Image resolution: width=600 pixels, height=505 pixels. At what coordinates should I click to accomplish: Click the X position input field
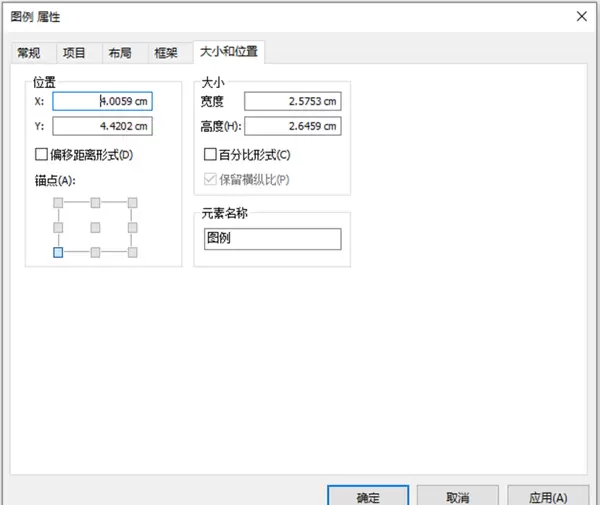tap(102, 101)
